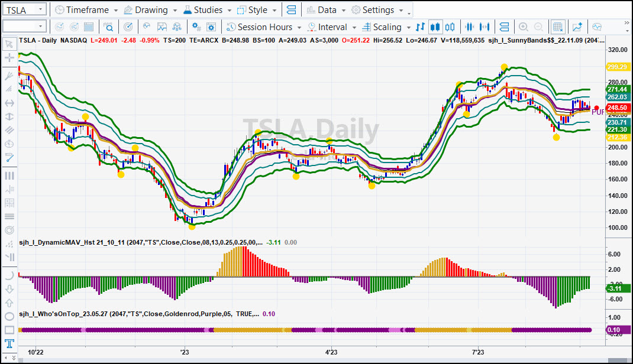
Task: Choose the vertical double-arrow tool
Action: 9,116
